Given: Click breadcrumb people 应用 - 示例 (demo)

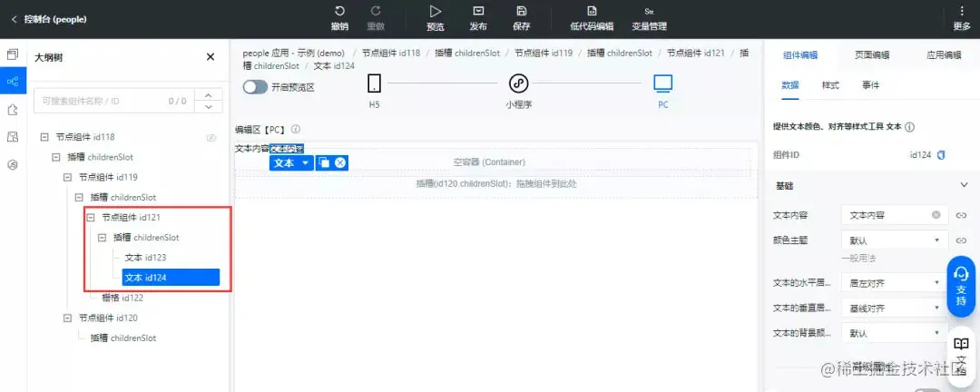Looking at the screenshot, I should (x=294, y=54).
